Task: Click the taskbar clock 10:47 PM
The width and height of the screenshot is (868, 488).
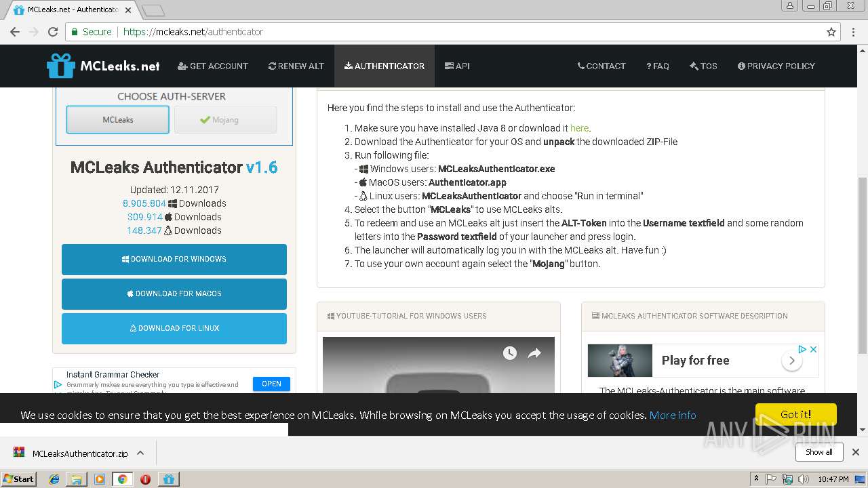Action: pos(833,479)
